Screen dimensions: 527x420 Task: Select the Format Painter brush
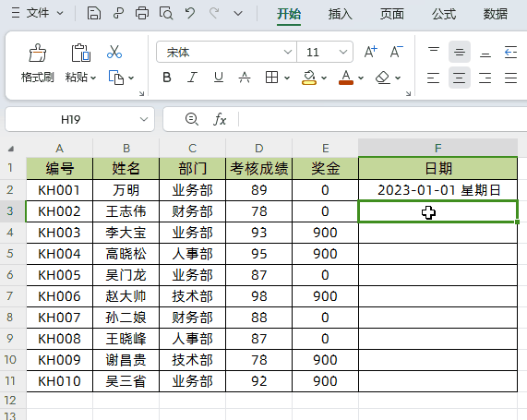coord(37,53)
